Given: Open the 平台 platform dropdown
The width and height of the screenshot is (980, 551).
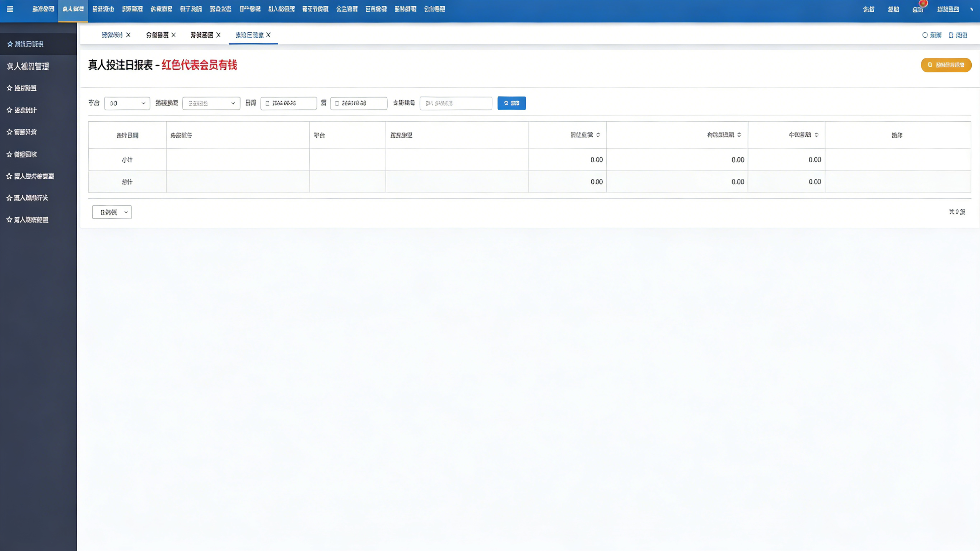Looking at the screenshot, I should pyautogui.click(x=127, y=103).
